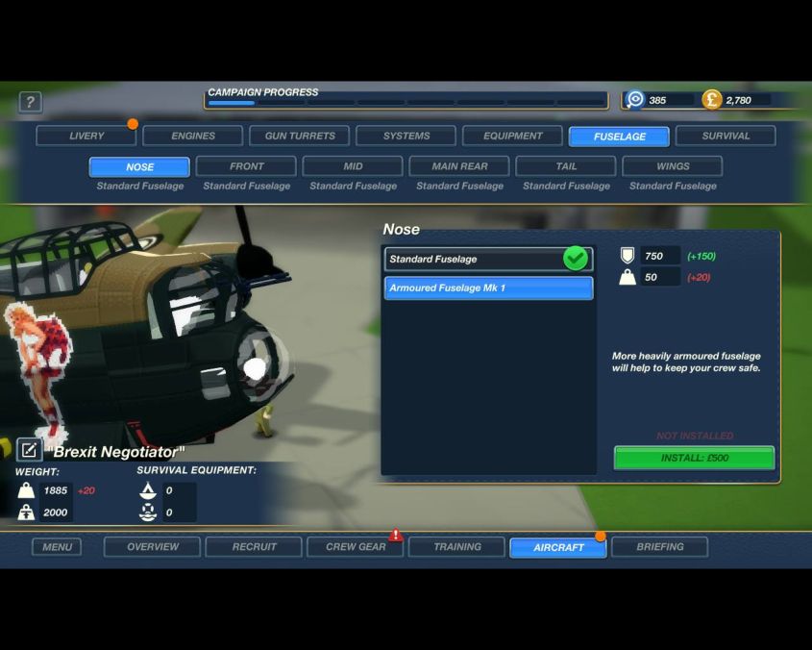812x650 pixels.
Task: Open the Survival tab
Action: [x=726, y=136]
